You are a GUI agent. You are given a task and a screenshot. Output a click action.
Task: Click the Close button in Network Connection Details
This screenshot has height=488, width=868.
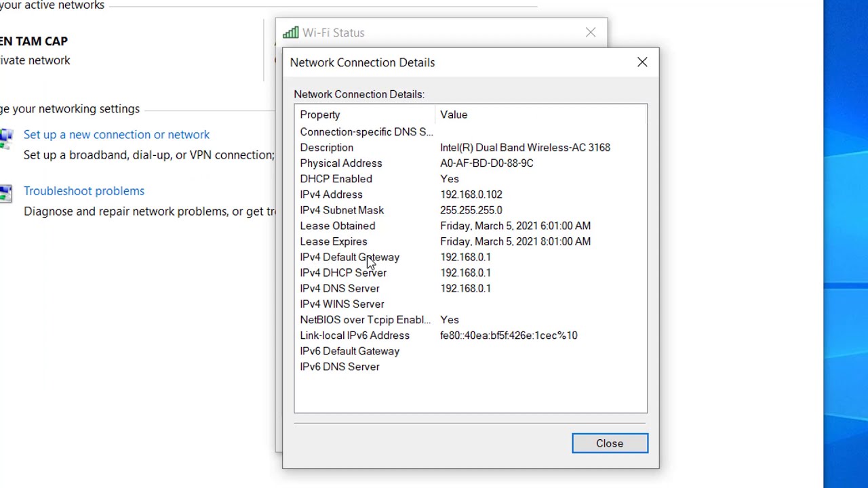point(610,443)
